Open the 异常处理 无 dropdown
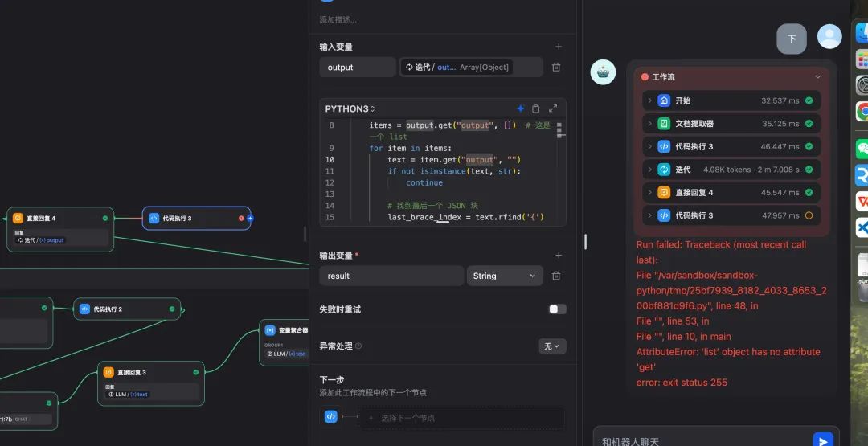The height and width of the screenshot is (446, 868). (552, 346)
